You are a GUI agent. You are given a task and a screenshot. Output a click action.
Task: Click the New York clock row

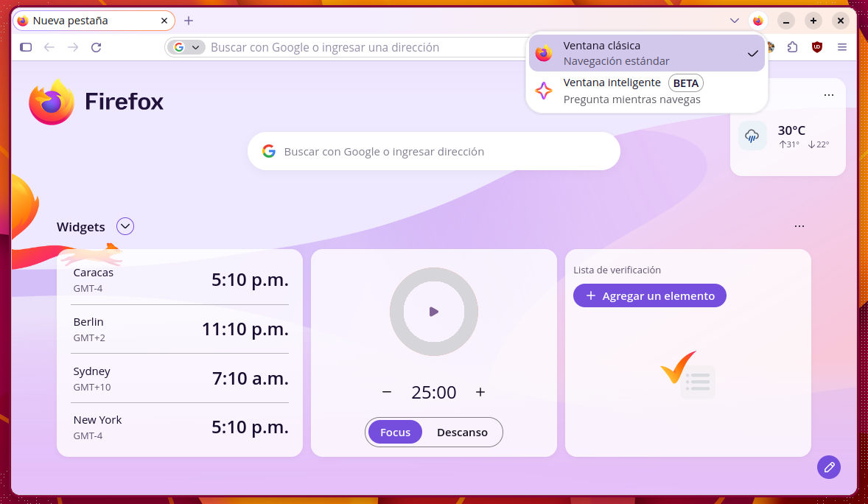tap(180, 427)
